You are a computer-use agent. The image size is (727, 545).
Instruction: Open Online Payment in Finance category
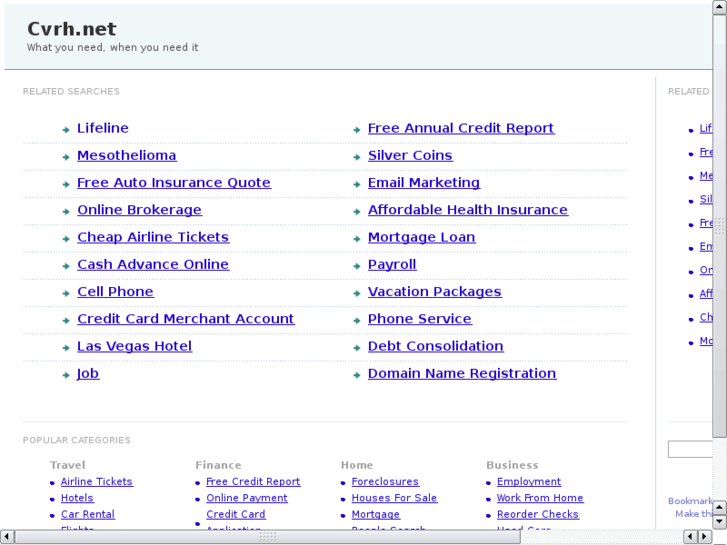[x=246, y=498]
